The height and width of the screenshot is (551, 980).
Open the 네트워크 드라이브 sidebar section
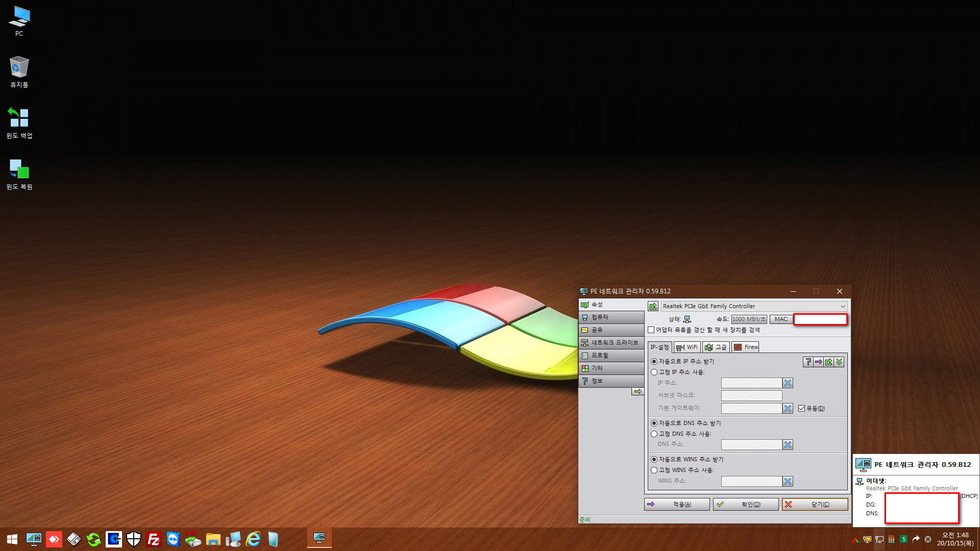click(x=611, y=343)
